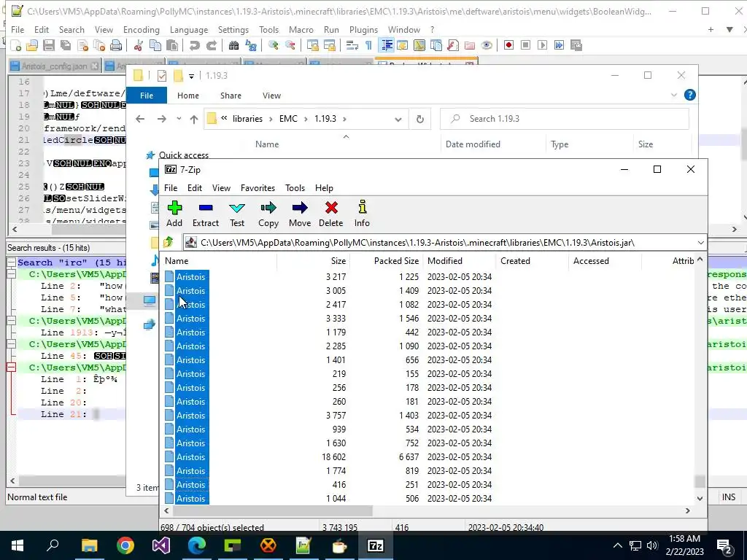Open Explorer File tab

point(147,96)
